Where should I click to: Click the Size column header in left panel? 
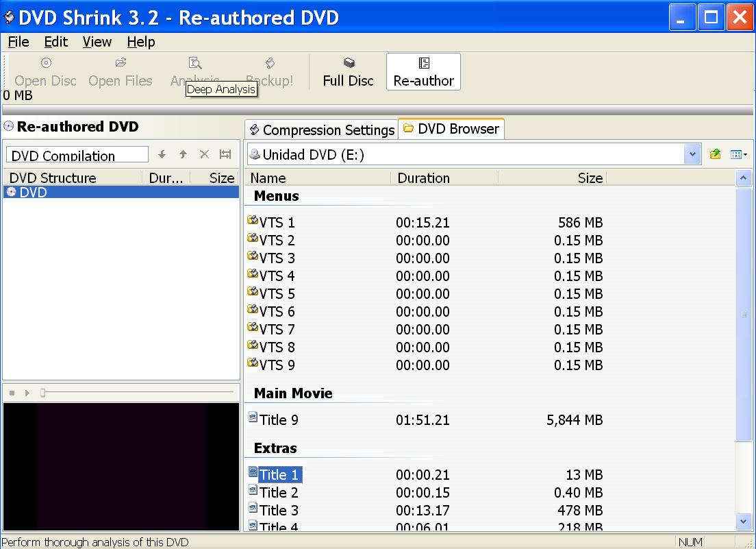tap(215, 178)
